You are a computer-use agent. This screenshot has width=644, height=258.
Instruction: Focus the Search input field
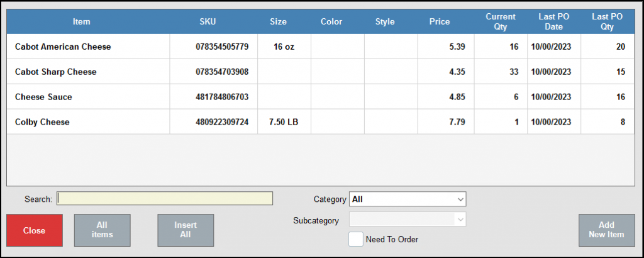coord(165,198)
